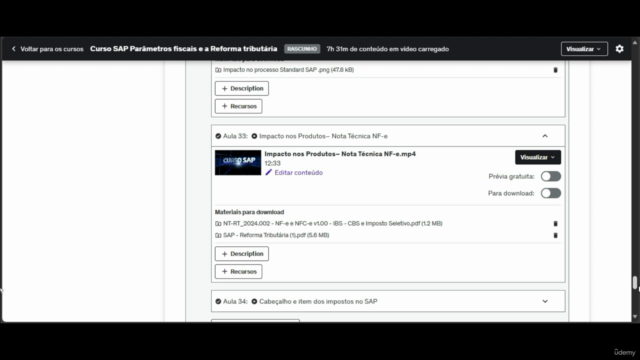Screen dimensions: 640x360
Task: Click the Materiais para download heading in Aula 33
Action: (249, 212)
